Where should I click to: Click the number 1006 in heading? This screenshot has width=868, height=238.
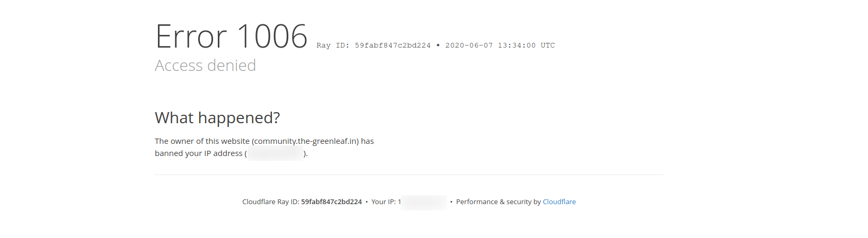(x=272, y=36)
